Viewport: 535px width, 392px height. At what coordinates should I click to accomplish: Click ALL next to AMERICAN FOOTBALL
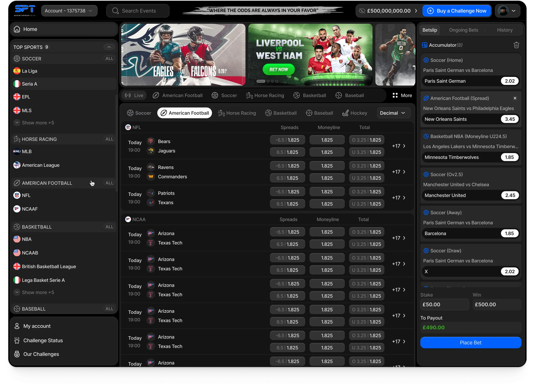click(x=109, y=183)
